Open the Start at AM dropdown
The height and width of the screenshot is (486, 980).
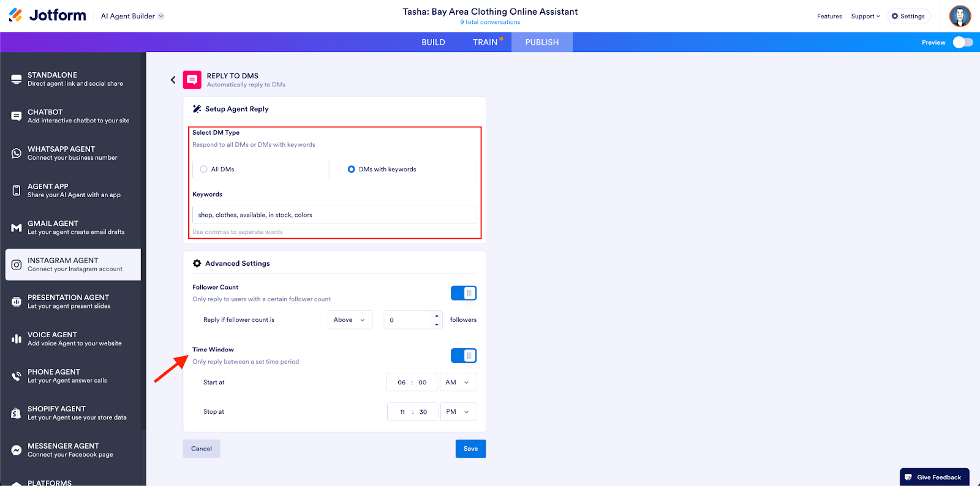coord(458,383)
